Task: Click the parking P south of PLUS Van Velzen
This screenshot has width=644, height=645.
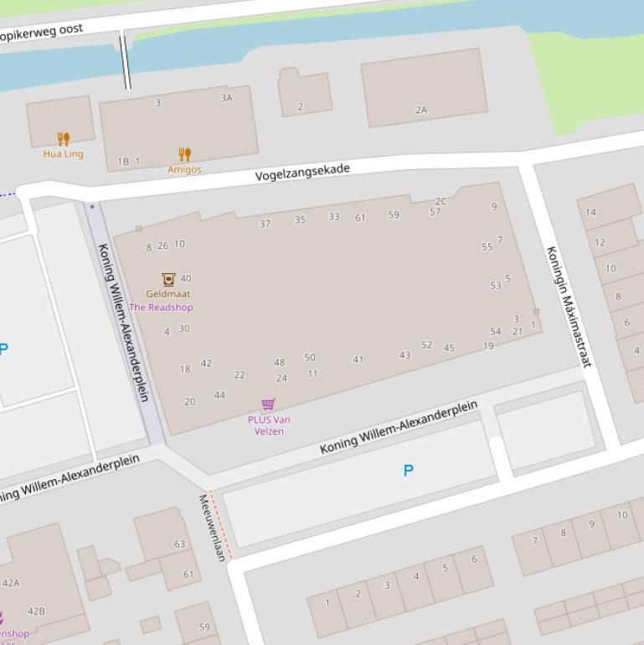Action: (409, 471)
